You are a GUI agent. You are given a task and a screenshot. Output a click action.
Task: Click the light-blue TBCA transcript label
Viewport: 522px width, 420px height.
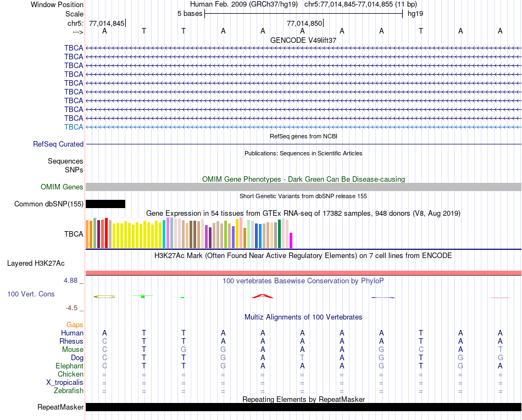(74, 127)
